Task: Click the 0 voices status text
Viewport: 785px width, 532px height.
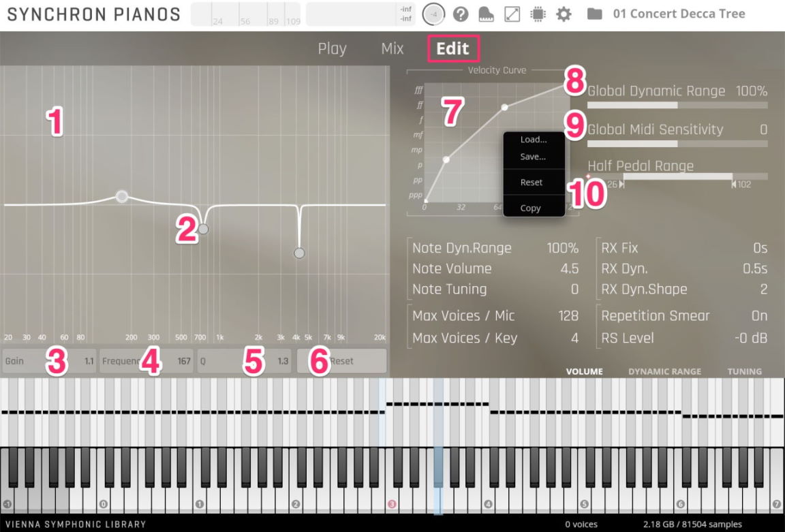Action: pos(581,525)
